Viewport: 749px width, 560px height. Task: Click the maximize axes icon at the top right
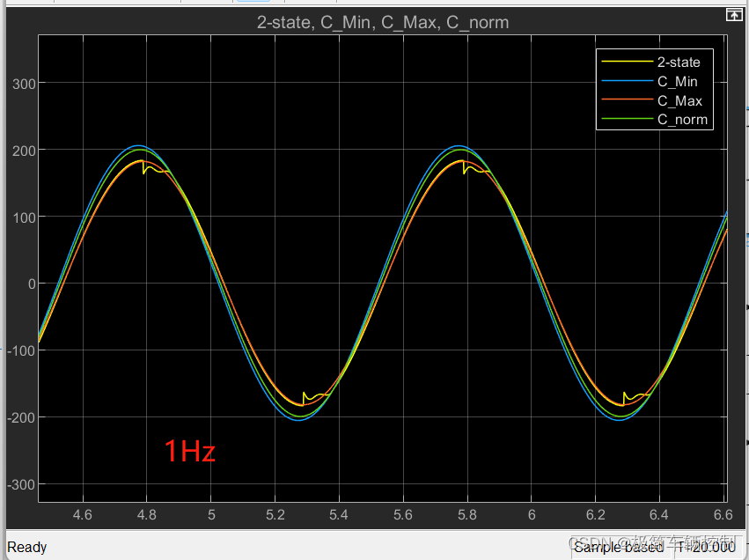point(734,15)
